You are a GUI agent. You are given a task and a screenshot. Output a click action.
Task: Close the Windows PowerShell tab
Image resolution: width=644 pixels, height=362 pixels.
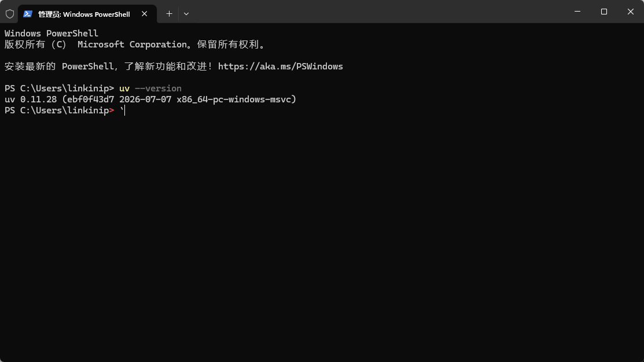coord(144,14)
